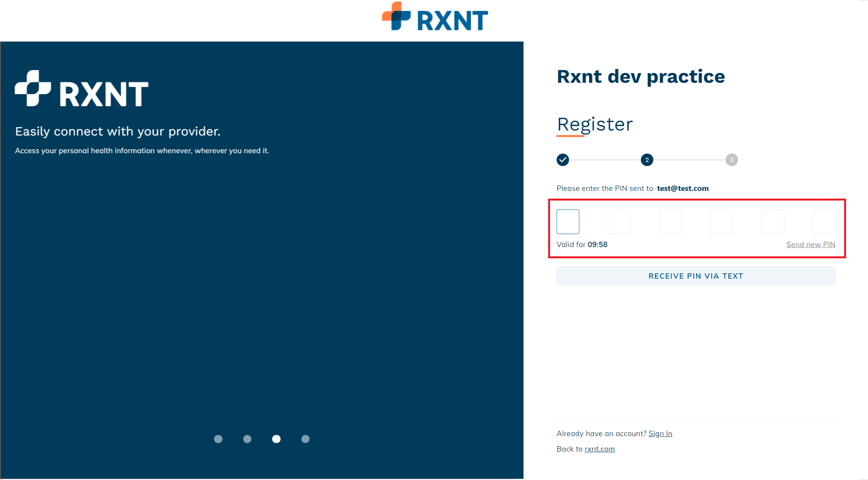Click Easily connect with your provider text

(x=118, y=132)
